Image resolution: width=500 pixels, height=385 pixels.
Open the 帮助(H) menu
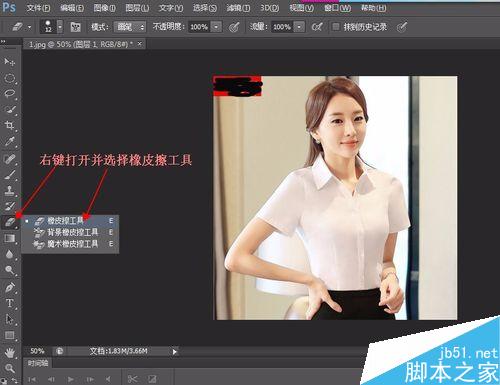373,7
